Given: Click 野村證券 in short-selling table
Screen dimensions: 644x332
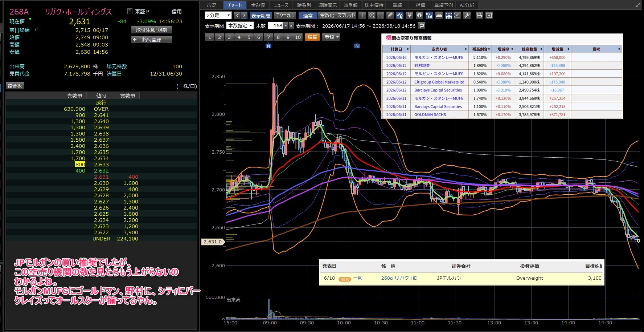Looking at the screenshot, I should pyautogui.click(x=422, y=66).
